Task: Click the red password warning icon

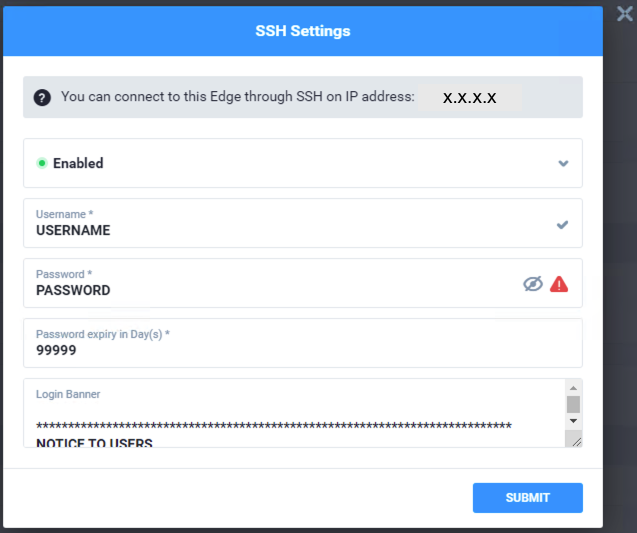Action: pos(559,284)
